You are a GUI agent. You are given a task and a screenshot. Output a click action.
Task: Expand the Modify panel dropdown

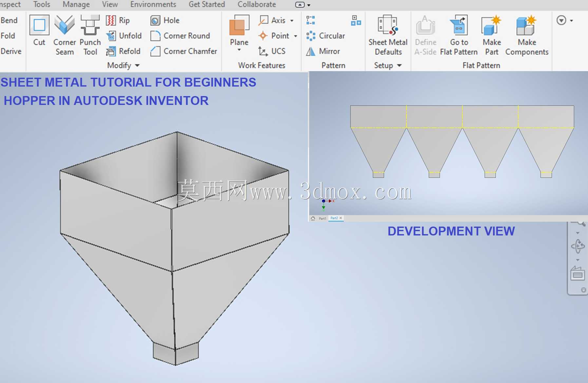(x=123, y=65)
